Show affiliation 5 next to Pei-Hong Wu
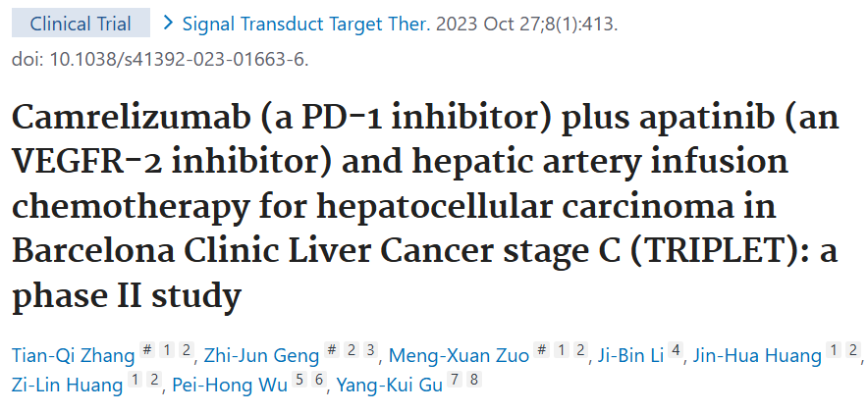Screen dimensions: 868x413 (x=298, y=381)
